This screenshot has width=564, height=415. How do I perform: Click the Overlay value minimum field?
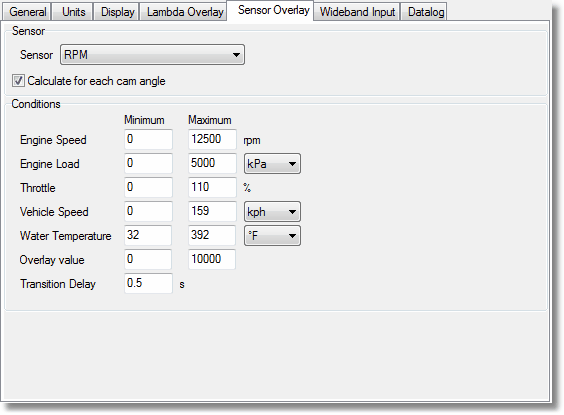148,259
